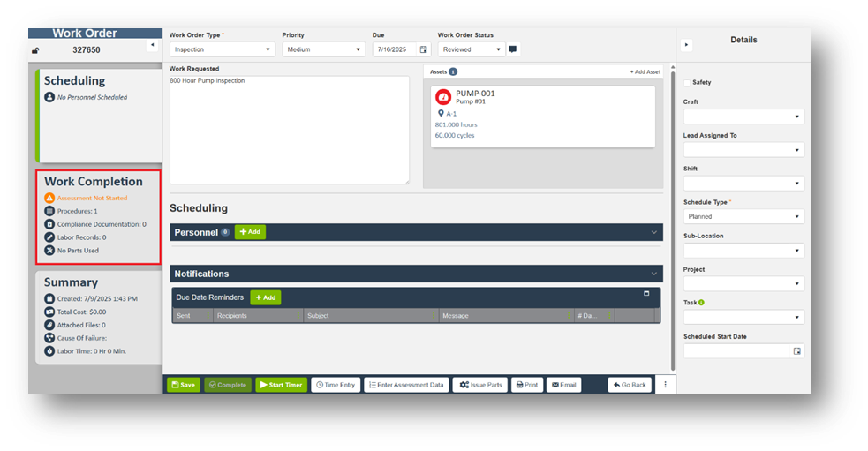Expand the Personnel section chevron

(x=653, y=232)
